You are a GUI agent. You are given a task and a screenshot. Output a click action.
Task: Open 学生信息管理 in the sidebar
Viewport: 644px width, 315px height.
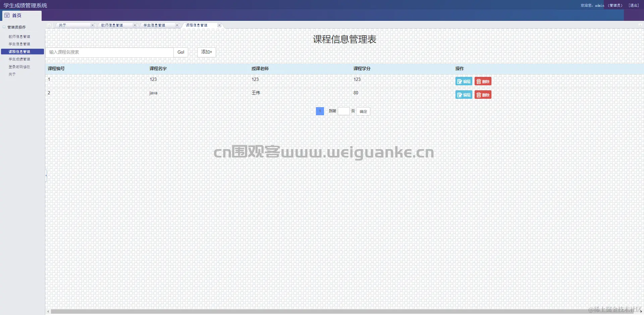(x=19, y=44)
